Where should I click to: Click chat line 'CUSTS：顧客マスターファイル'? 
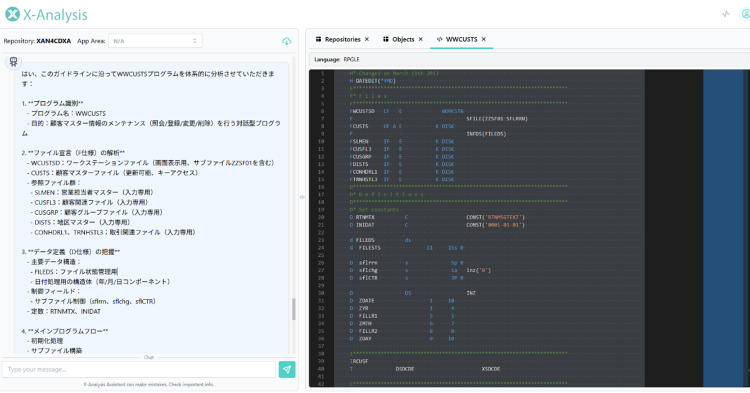[x=113, y=173]
